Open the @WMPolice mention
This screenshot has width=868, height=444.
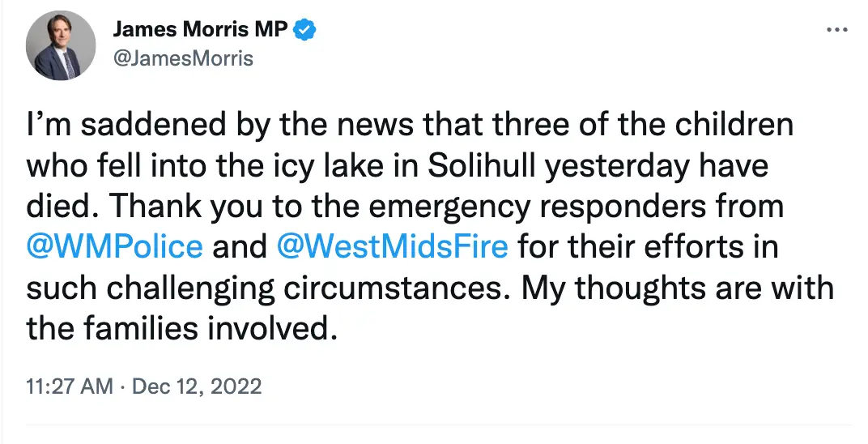[x=114, y=245]
